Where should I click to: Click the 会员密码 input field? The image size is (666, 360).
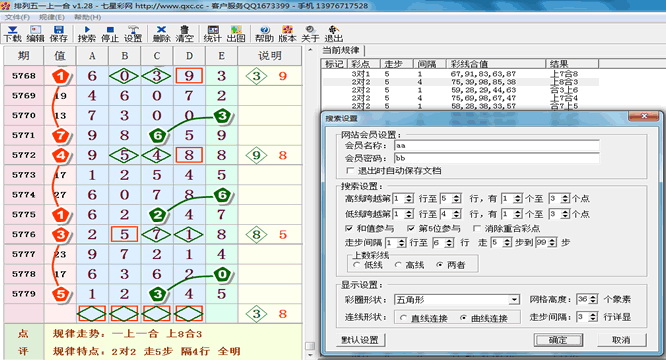click(497, 158)
